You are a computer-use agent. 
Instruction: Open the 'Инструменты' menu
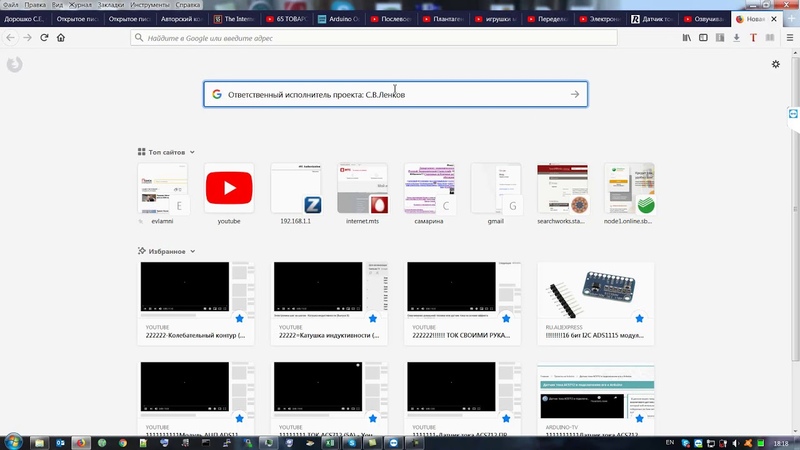[149, 5]
